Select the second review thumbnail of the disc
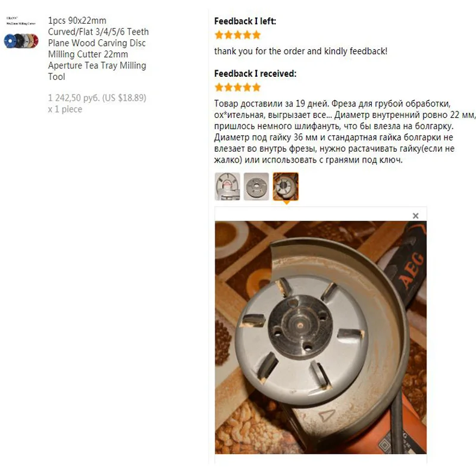 (256, 186)
